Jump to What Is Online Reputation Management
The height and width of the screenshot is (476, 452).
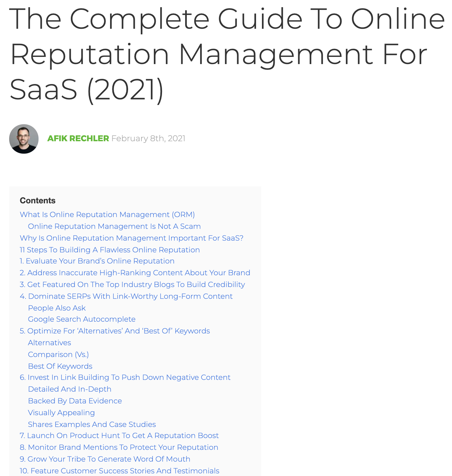coord(107,214)
